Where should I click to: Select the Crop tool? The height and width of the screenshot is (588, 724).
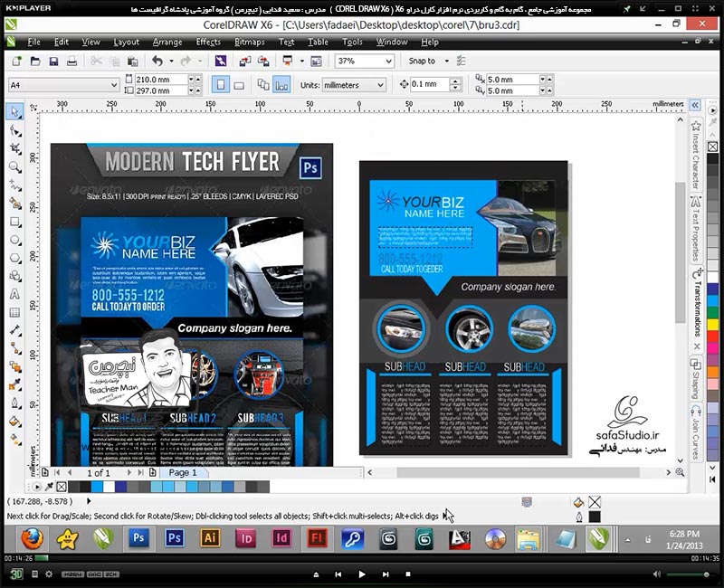pos(15,148)
